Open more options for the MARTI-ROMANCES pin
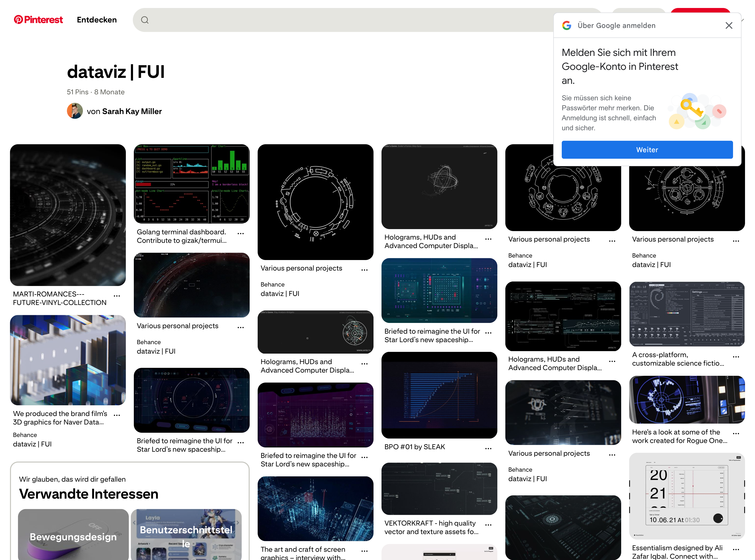The height and width of the screenshot is (560, 755). [x=117, y=296]
